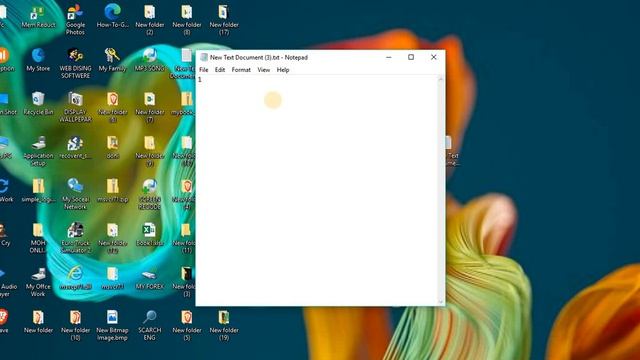The image size is (640, 360).
Task: Click the MP3 SONG desktop icon
Action: 150,60
